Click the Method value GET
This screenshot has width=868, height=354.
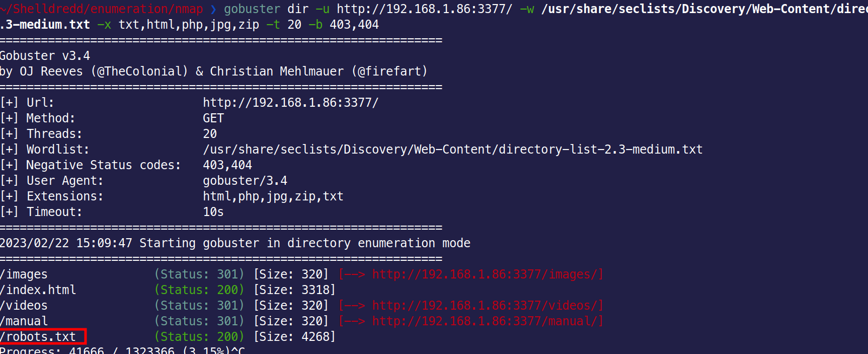(213, 118)
